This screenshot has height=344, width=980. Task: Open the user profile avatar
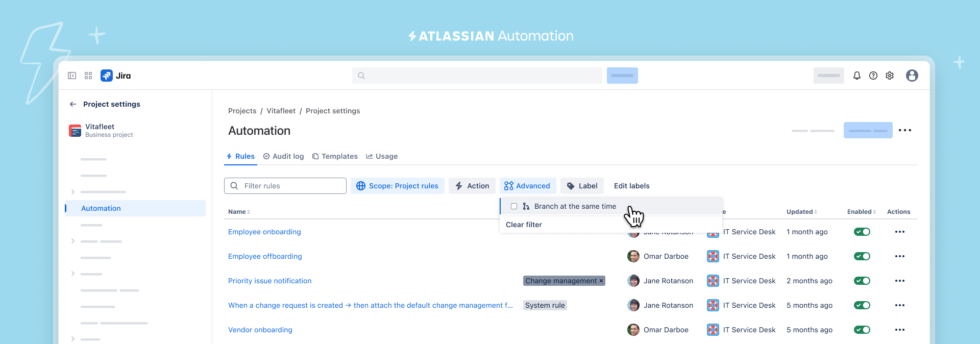point(912,76)
